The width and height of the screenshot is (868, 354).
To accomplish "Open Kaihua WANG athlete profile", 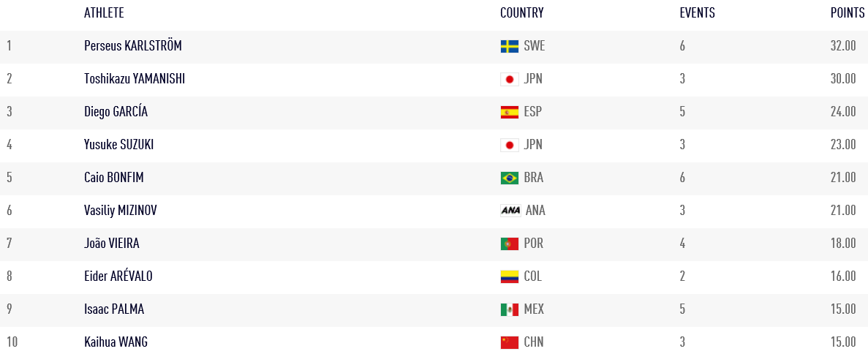I will [x=116, y=342].
